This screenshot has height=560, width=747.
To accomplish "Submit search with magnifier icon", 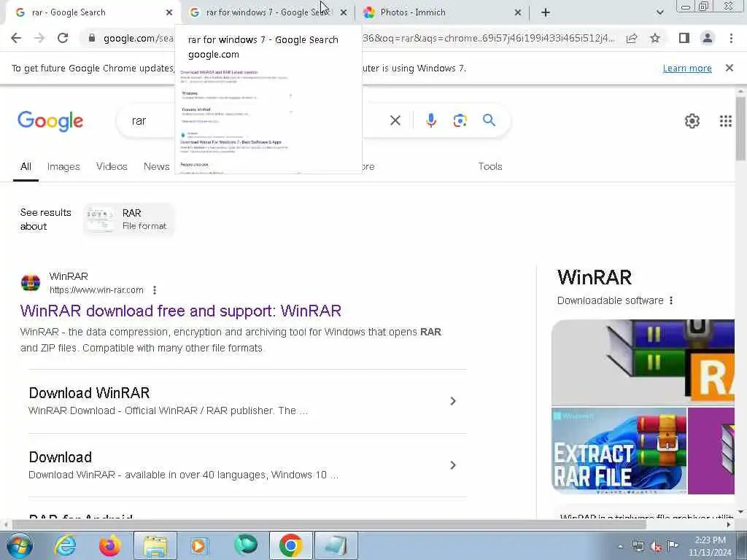I will tap(489, 120).
